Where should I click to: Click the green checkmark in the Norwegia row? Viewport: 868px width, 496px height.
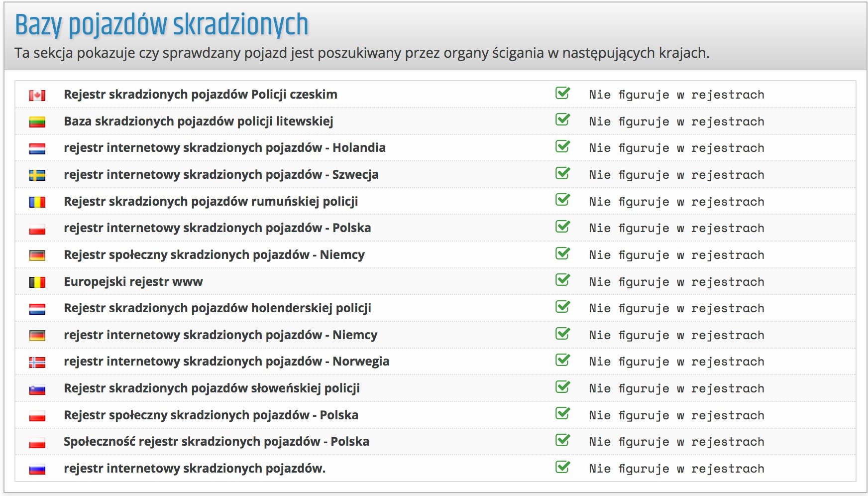[x=563, y=360]
